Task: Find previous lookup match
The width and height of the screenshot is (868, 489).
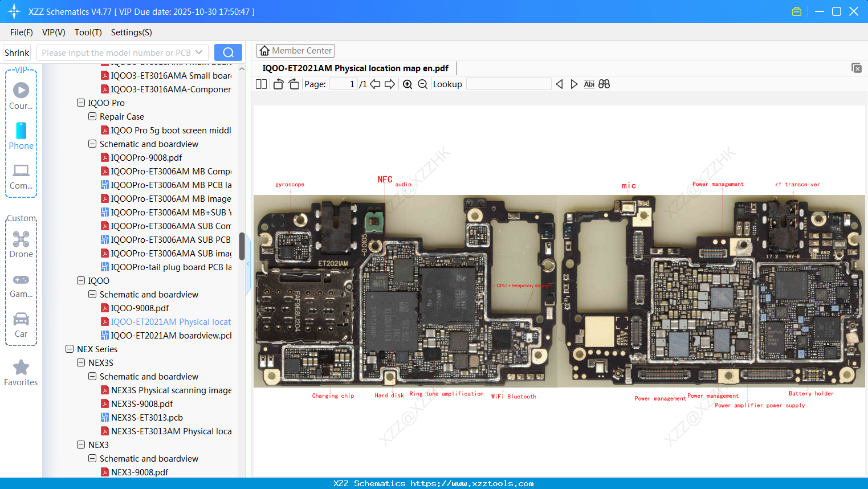Action: (559, 84)
